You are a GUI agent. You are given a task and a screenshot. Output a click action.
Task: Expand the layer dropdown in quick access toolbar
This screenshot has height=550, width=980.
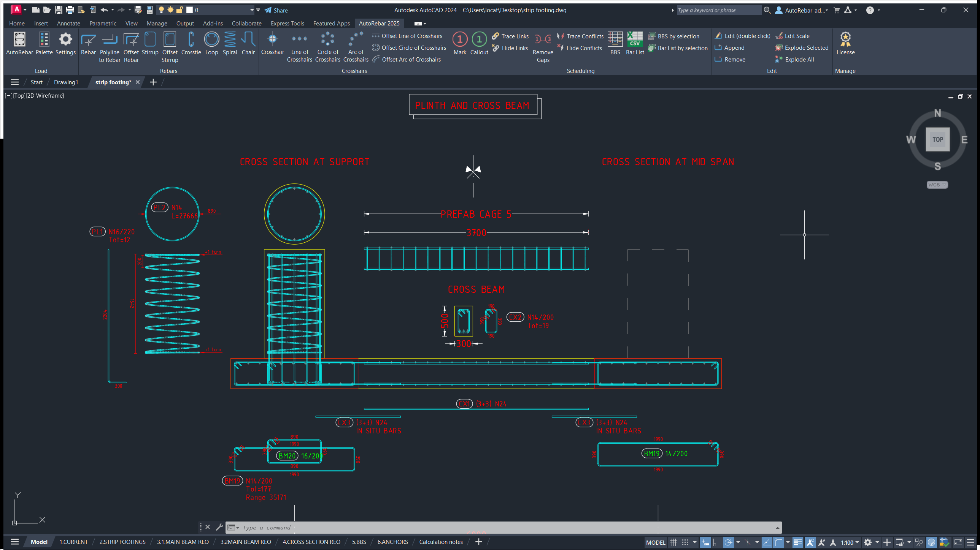pos(251,10)
